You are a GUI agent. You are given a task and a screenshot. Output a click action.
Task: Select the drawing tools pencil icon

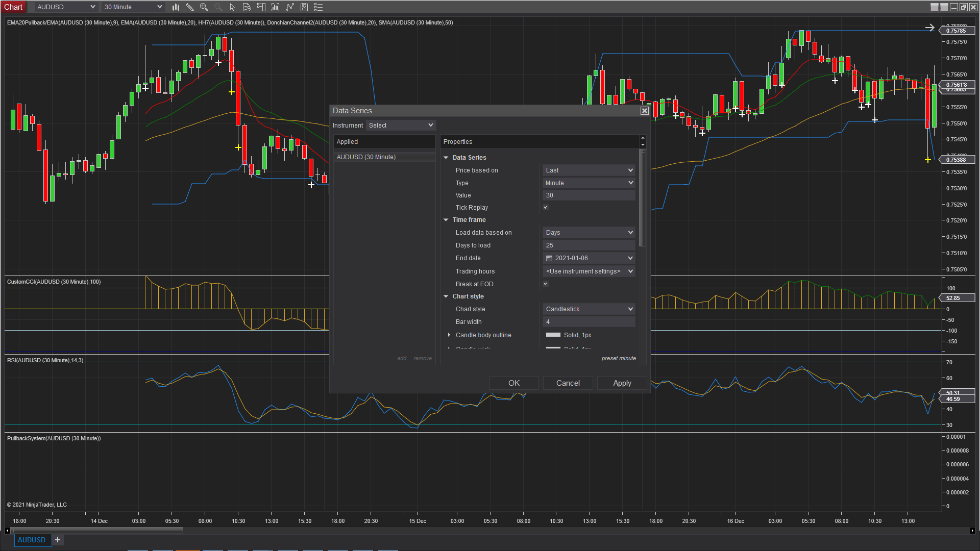(190, 7)
